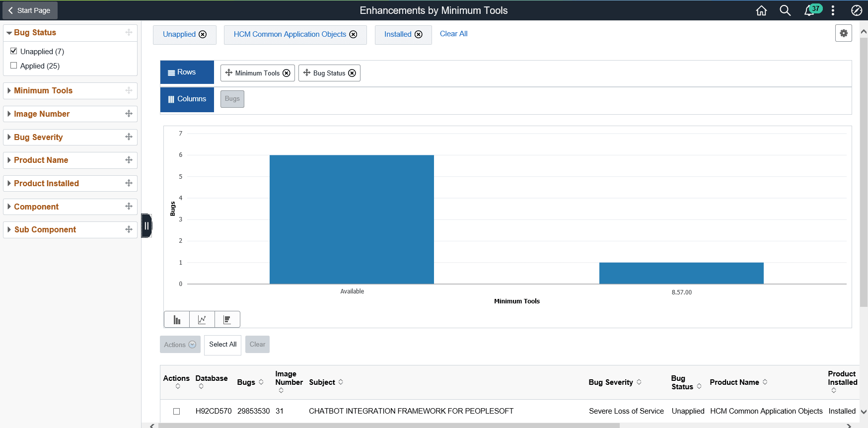This screenshot has width=868, height=428.
Task: Click the Bugs chip in Columns
Action: click(232, 99)
